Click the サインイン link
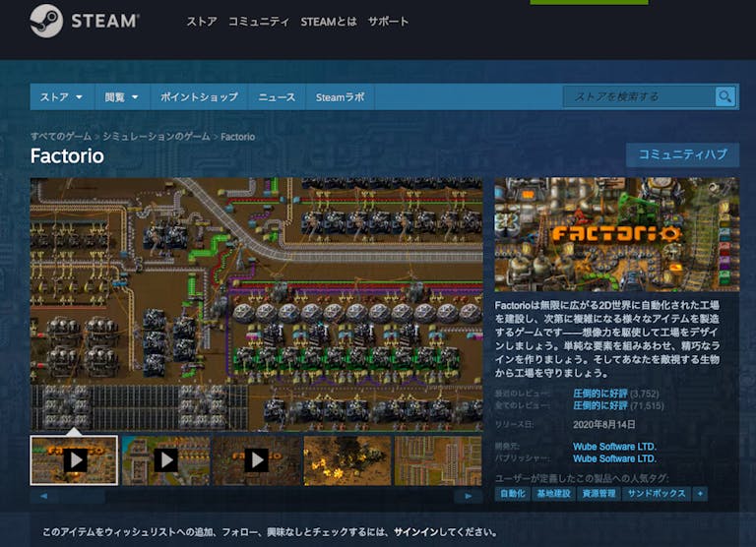756x547 pixels. coord(415,532)
